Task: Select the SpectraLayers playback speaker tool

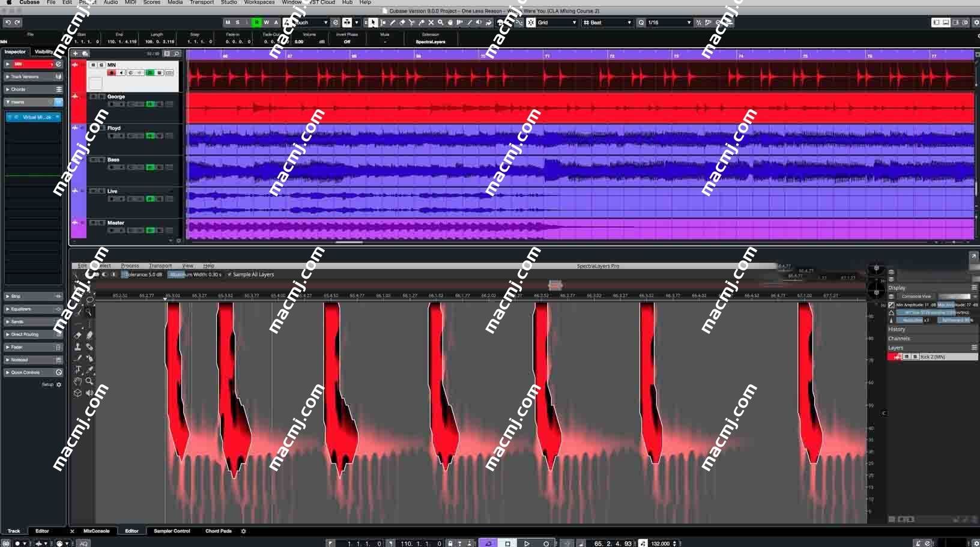Action: pyautogui.click(x=89, y=393)
